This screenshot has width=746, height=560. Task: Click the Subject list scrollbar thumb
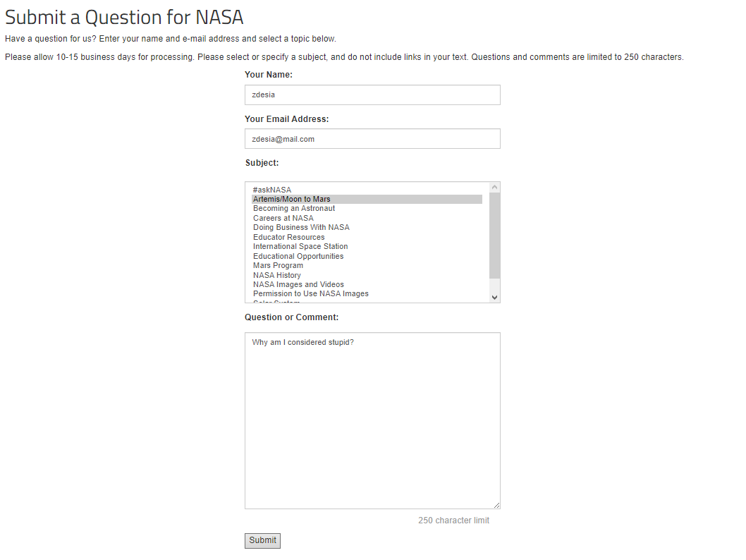pyautogui.click(x=494, y=236)
